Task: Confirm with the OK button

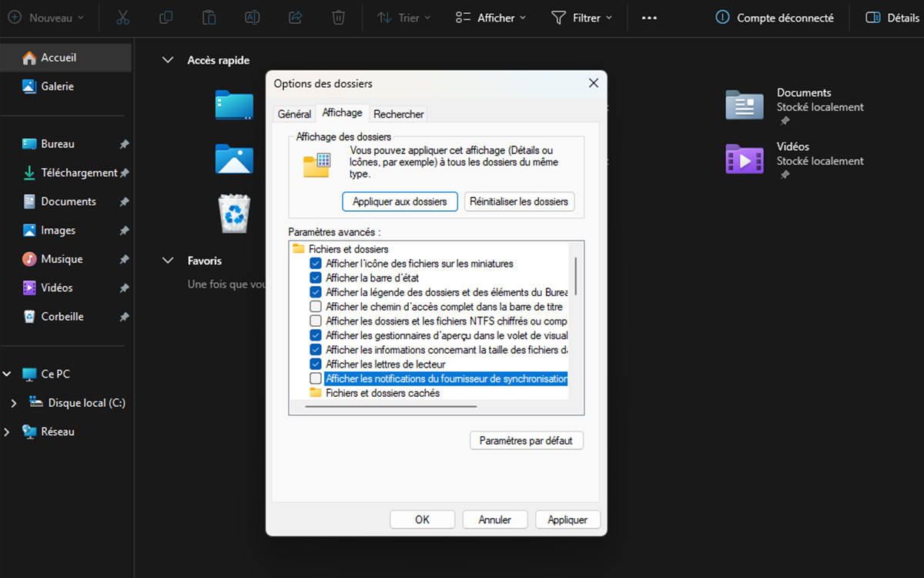Action: 422,519
